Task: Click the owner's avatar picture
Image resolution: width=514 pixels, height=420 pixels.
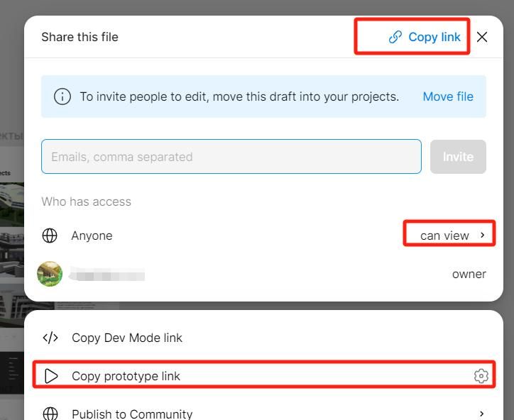Action: click(x=50, y=274)
